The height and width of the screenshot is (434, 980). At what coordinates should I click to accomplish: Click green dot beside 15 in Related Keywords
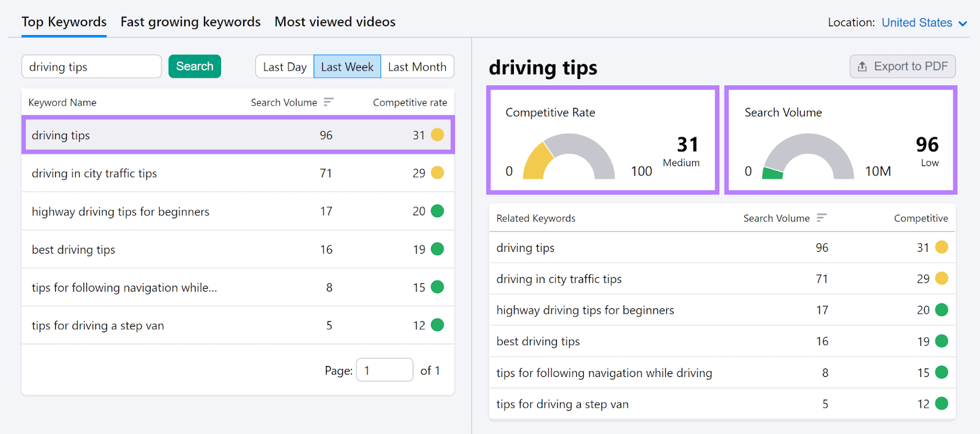[x=942, y=372]
